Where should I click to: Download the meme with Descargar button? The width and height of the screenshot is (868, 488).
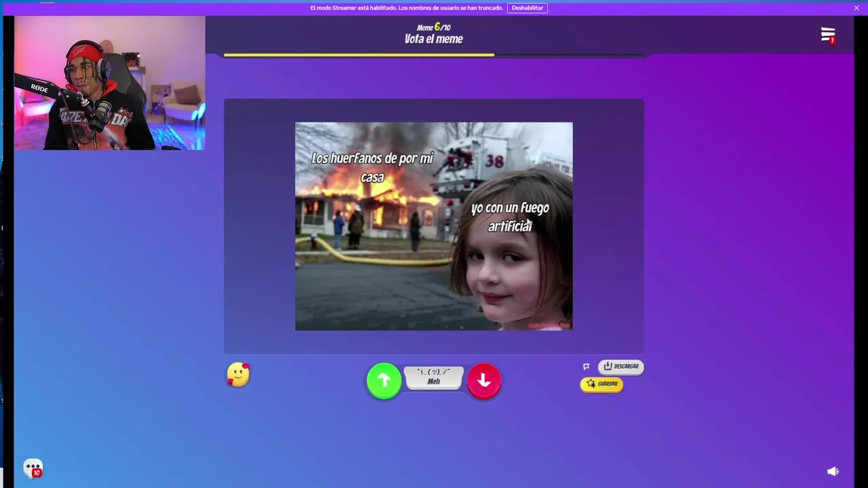coord(621,367)
